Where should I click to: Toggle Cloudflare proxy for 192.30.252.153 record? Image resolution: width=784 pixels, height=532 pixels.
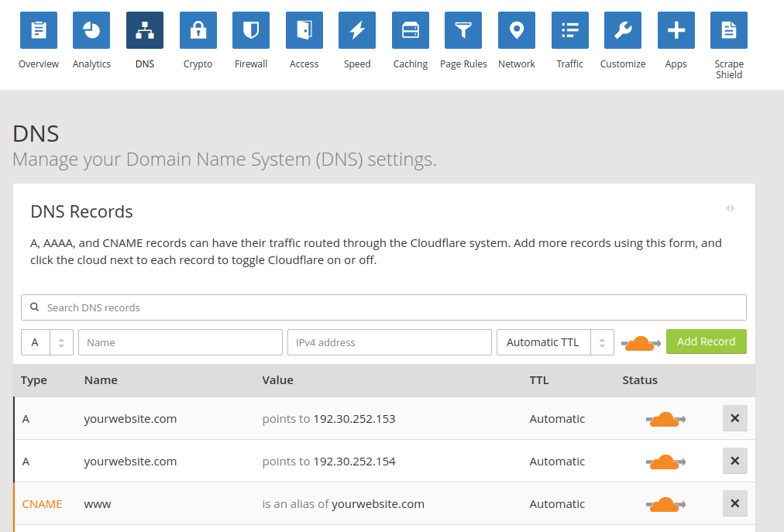(665, 420)
